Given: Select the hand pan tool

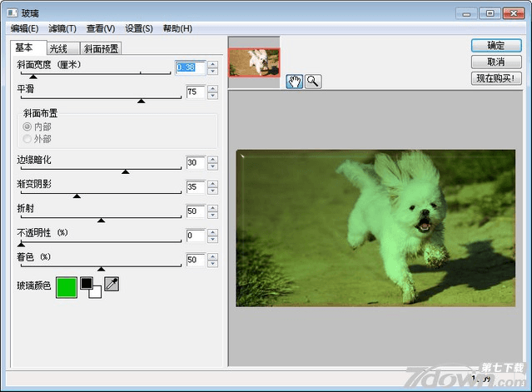Looking at the screenshot, I should [294, 81].
